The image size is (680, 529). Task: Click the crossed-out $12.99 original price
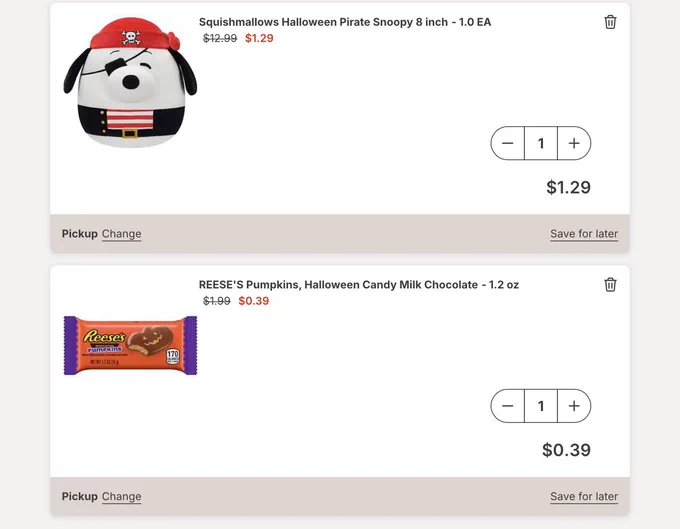220,39
